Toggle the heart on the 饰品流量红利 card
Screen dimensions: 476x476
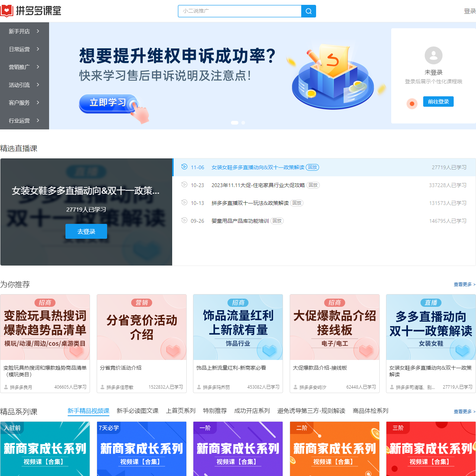270,350
